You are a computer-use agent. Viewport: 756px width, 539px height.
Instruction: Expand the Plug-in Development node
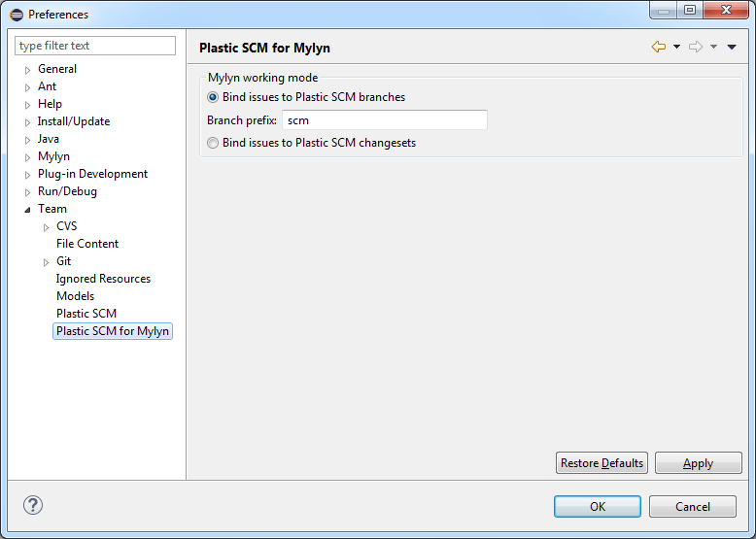coord(27,175)
